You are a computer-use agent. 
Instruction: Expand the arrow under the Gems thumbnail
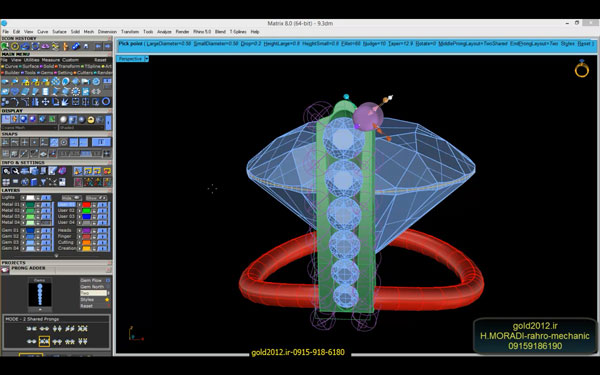tap(40, 310)
